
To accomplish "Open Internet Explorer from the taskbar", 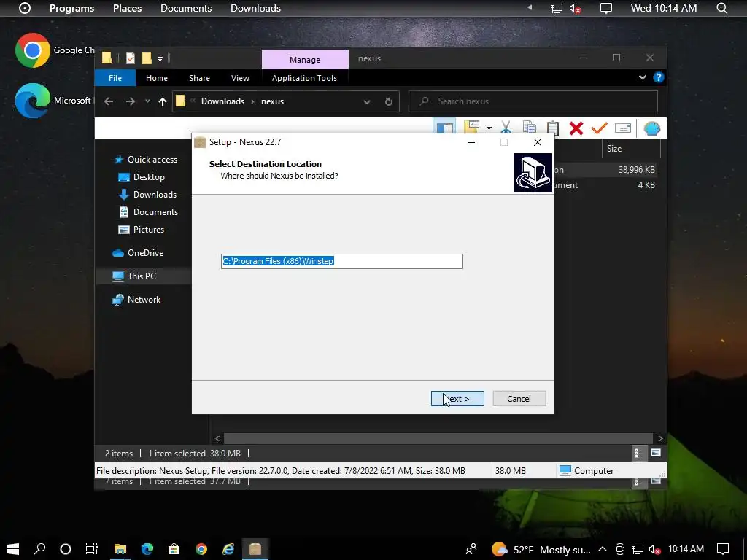I will click(228, 549).
